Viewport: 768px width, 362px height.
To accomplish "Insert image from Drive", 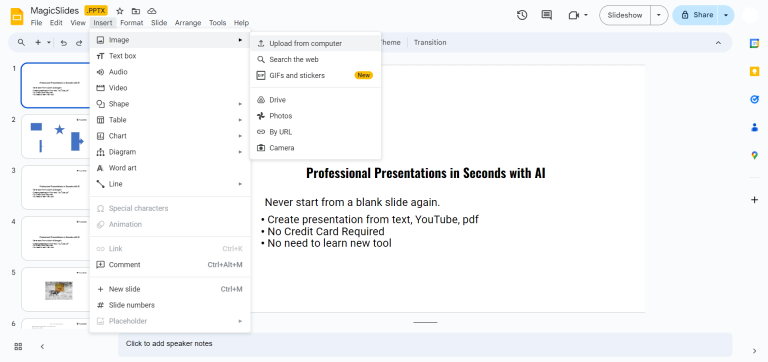I will 315,100.
